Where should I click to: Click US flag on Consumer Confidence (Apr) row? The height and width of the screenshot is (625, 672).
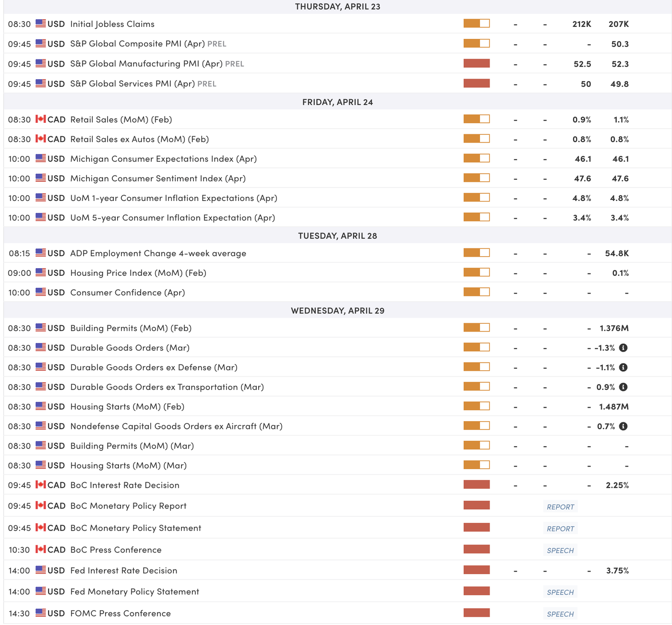coord(41,292)
